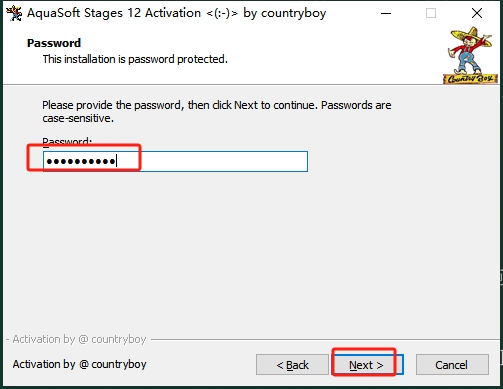Screen dimensions: 503x389
Task: Cancel the activation setup
Action: pyautogui.click(x=452, y=365)
